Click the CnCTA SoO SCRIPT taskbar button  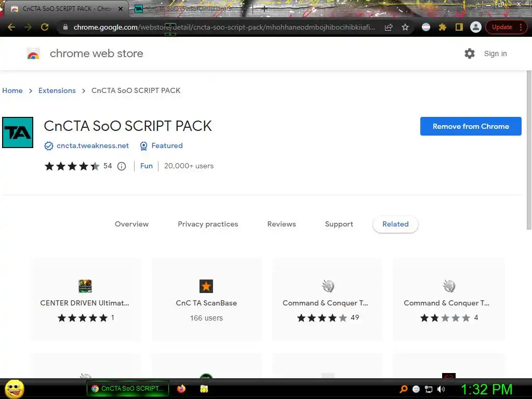tap(128, 389)
